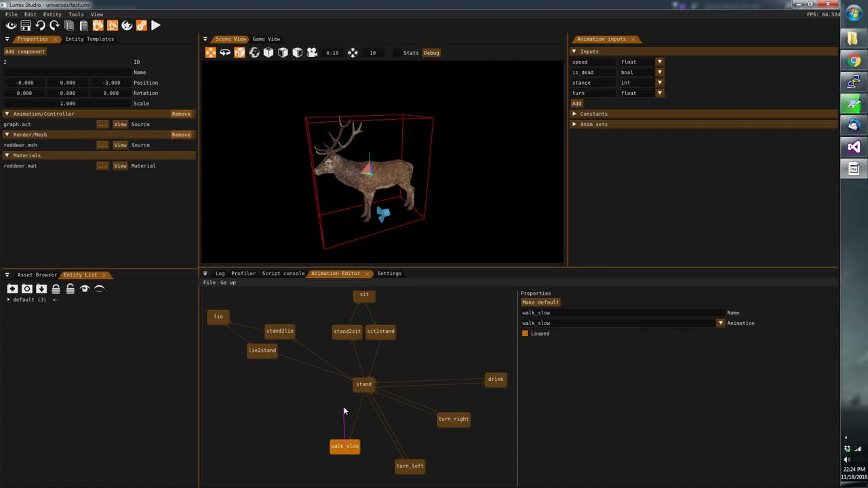
Task: Select the translate gizmo icon above the viewport
Action: coord(210,52)
